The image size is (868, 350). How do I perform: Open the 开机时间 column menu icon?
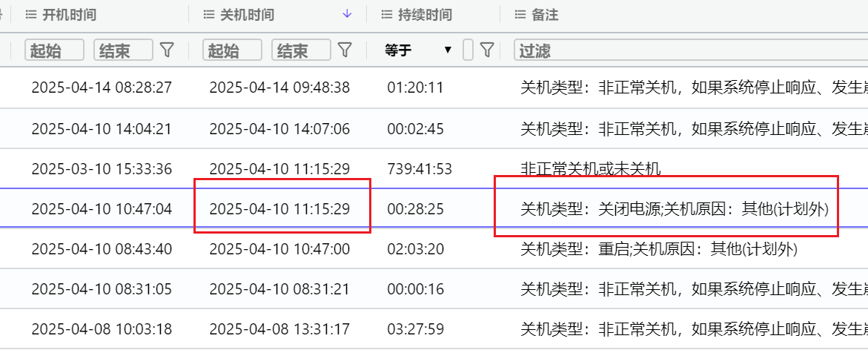click(30, 15)
